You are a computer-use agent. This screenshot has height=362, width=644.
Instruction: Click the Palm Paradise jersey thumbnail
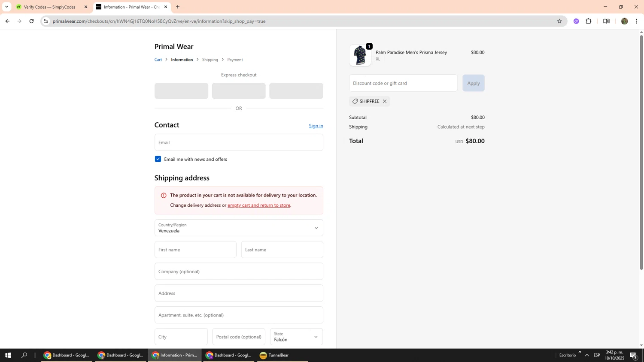tap(360, 55)
